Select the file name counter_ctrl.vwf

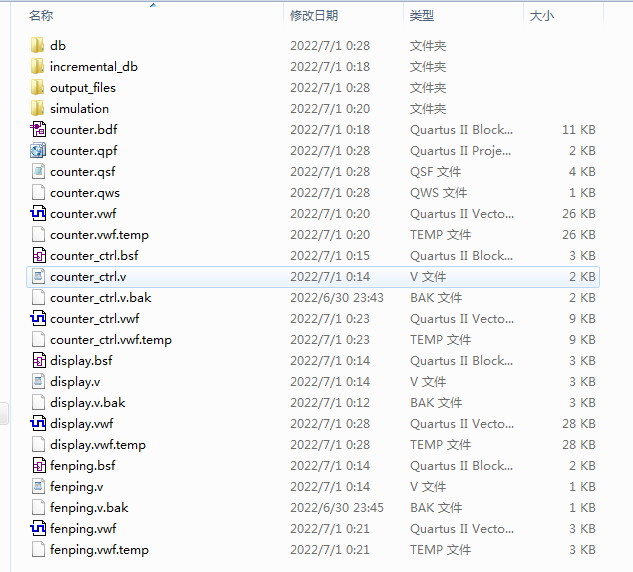[94, 319]
